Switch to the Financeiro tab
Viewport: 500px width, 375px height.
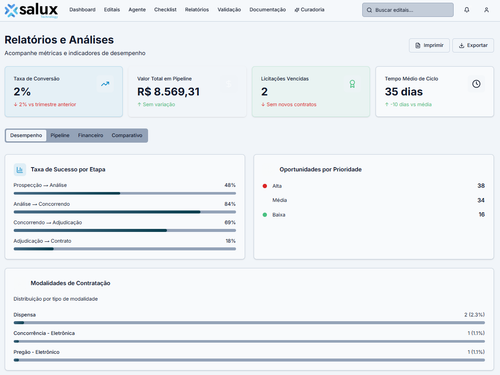pos(90,135)
